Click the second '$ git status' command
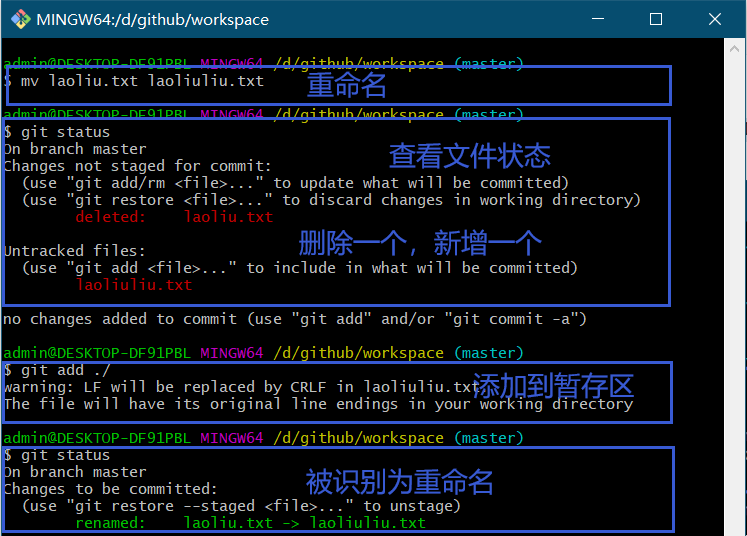This screenshot has height=536, width=747. coord(57,455)
